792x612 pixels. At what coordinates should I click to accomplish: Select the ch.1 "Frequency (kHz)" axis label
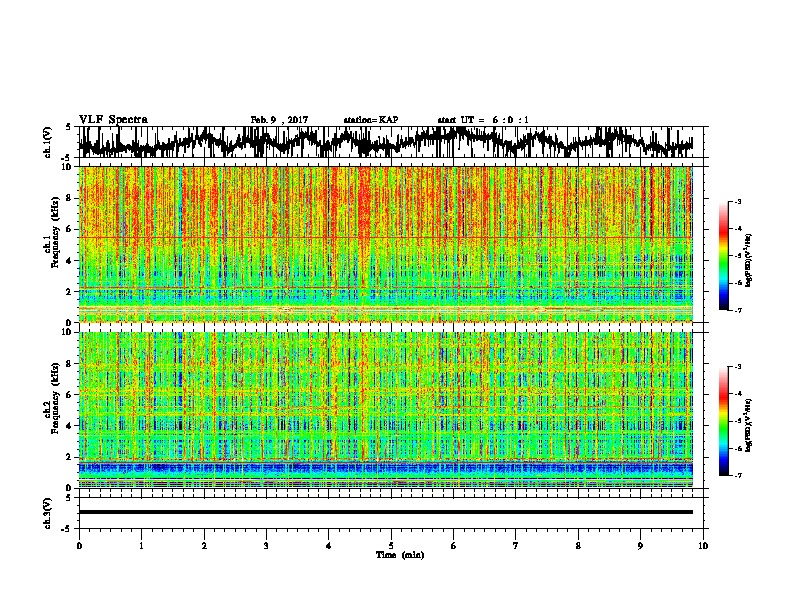(x=55, y=232)
